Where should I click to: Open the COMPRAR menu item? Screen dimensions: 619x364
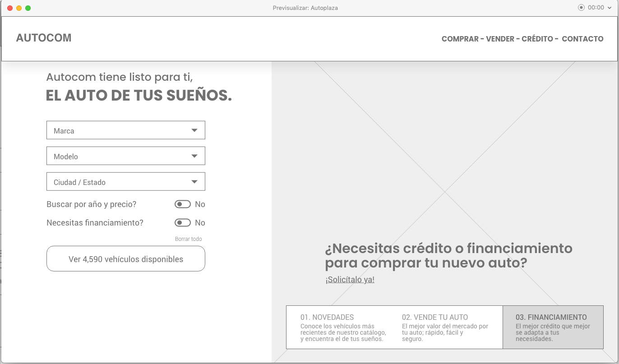coord(460,39)
